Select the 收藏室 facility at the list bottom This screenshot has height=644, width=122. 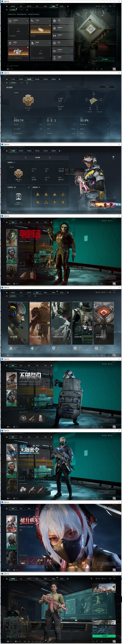[63, 58]
